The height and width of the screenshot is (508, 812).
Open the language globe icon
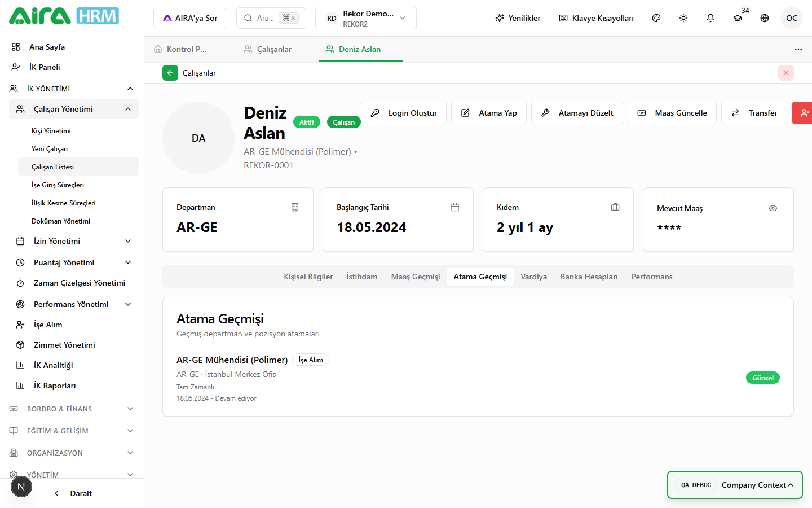tap(765, 18)
